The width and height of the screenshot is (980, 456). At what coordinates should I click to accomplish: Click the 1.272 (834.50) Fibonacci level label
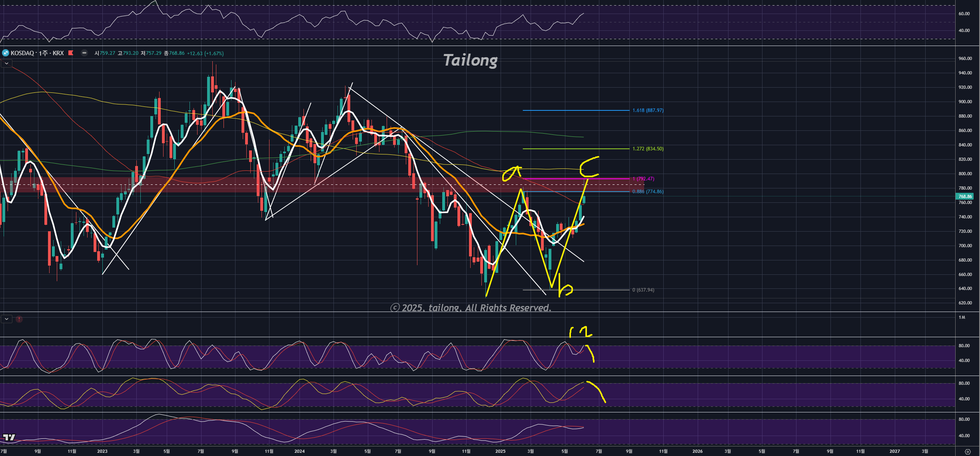pos(648,149)
